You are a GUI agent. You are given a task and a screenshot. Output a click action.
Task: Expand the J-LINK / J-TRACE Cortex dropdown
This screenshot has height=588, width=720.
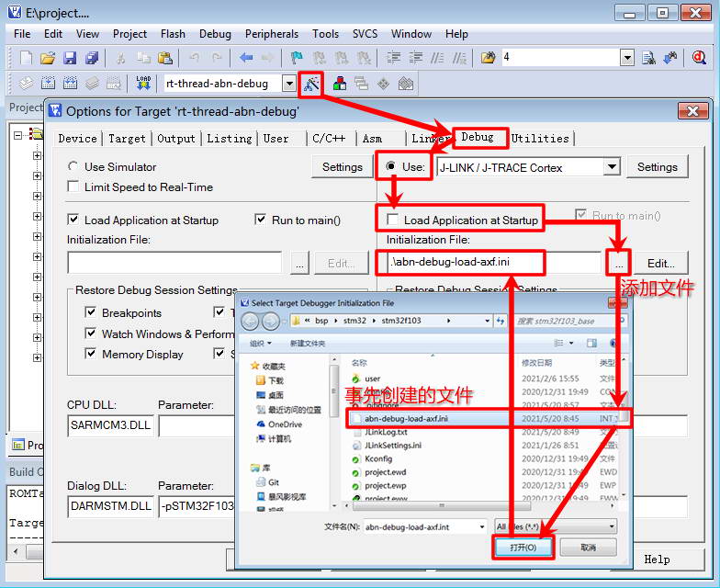coord(612,167)
